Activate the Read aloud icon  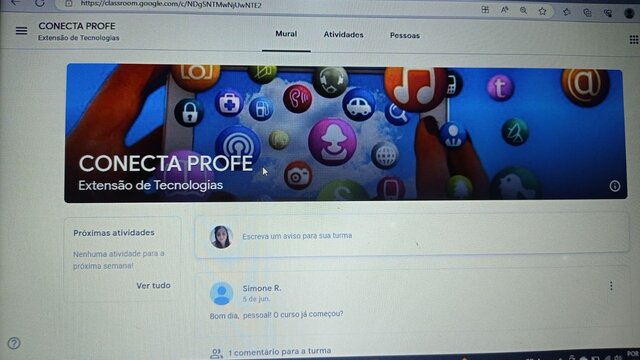point(504,10)
